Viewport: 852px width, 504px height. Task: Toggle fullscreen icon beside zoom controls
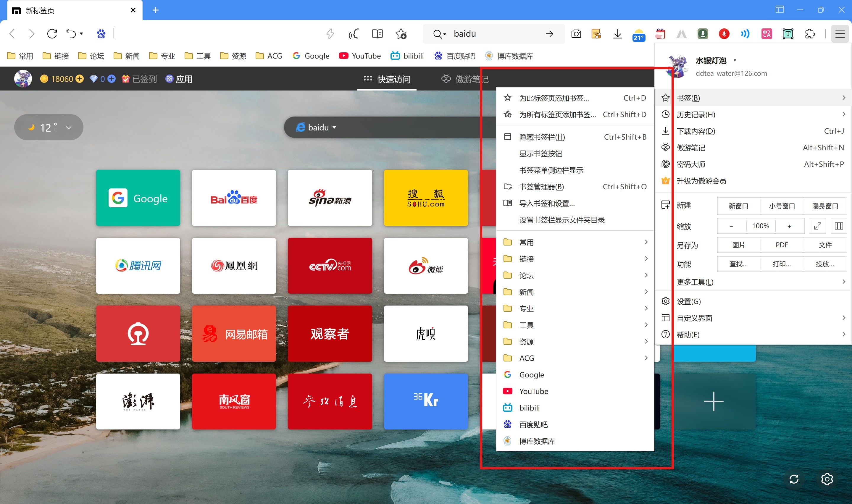817,226
